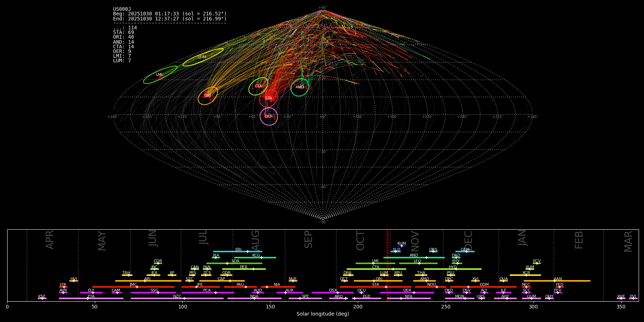Click the cyan GEM shower activity bar
The image size is (644, 322).
point(465,252)
